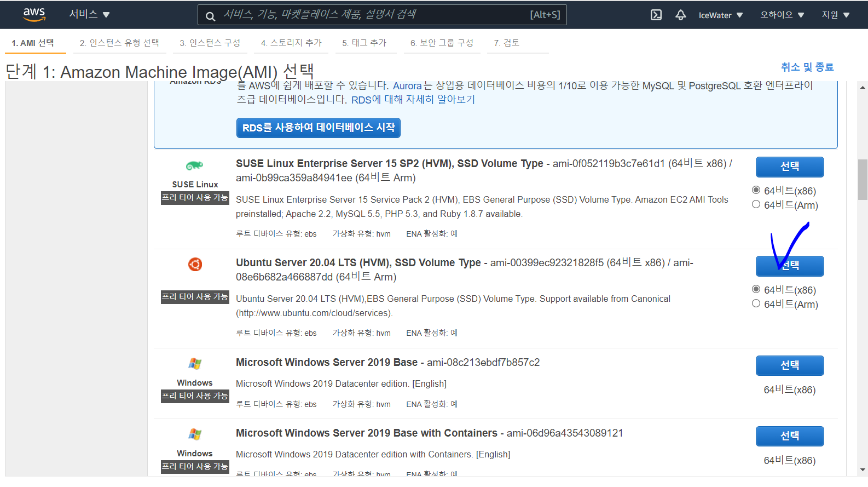
Task: Click the search magnifier icon
Action: tap(210, 16)
